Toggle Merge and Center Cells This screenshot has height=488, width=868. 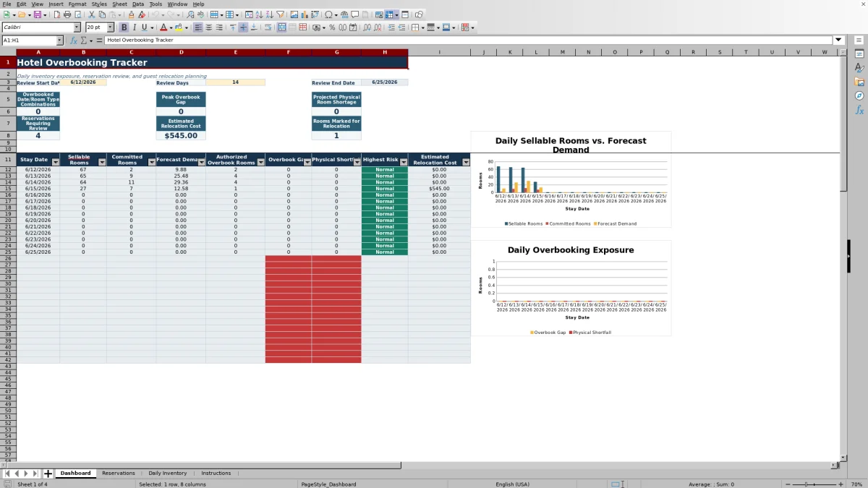(x=282, y=27)
